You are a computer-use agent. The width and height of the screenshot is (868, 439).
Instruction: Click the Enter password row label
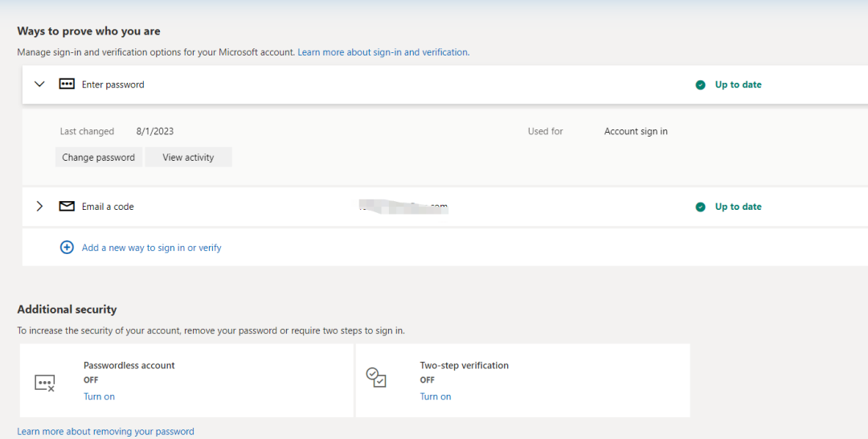tap(113, 84)
